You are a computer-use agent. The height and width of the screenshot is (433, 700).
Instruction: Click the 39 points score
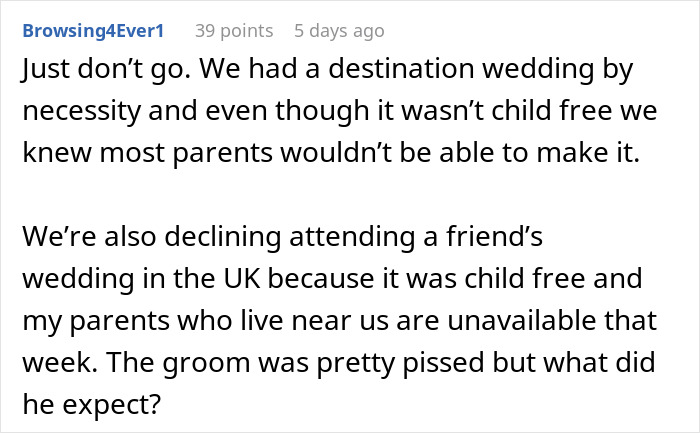tap(232, 32)
